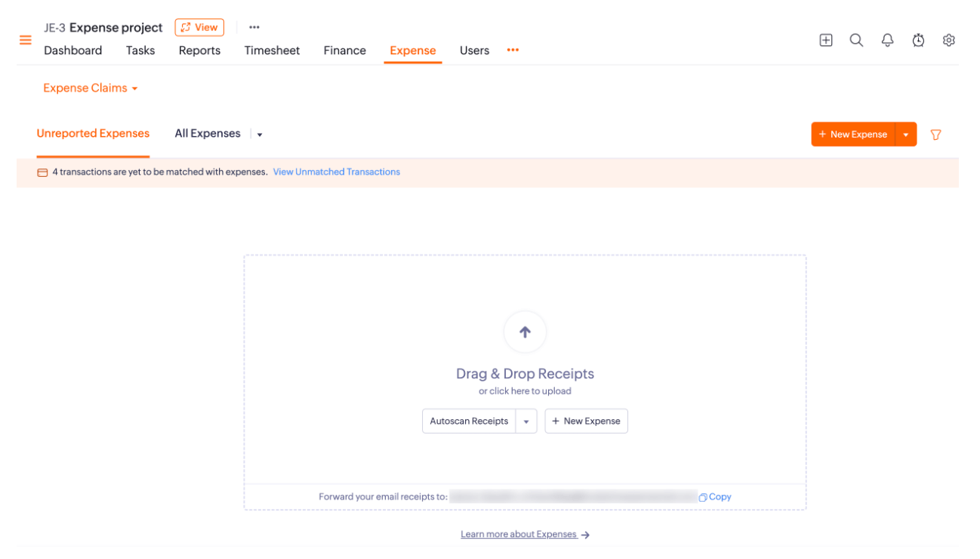Click the View Unmatched Transactions link
The image size is (980, 559).
(336, 171)
